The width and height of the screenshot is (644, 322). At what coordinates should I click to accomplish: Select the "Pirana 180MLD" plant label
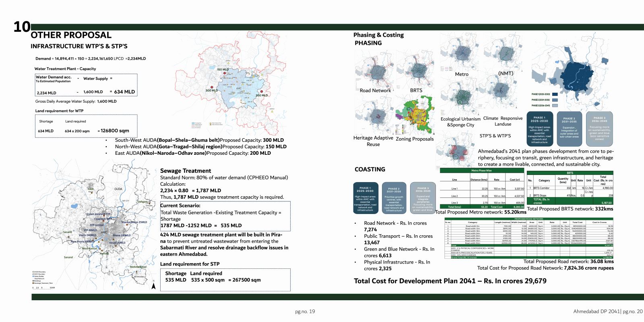[x=122, y=235]
